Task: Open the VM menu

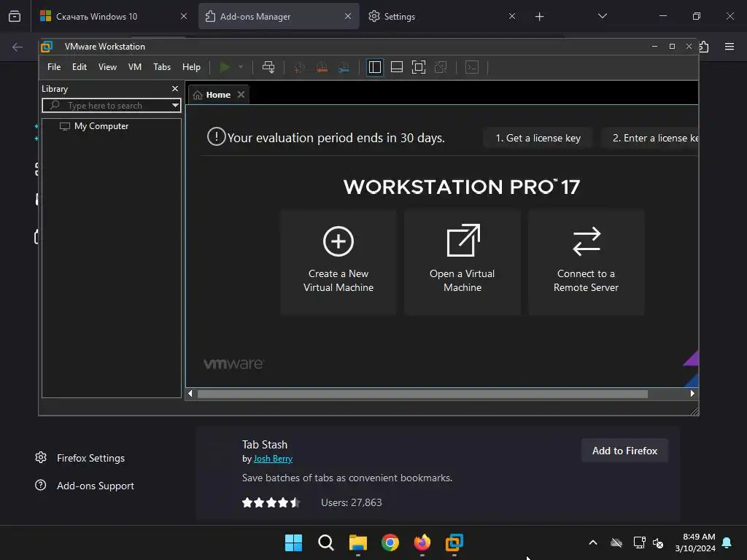Action: (x=135, y=67)
